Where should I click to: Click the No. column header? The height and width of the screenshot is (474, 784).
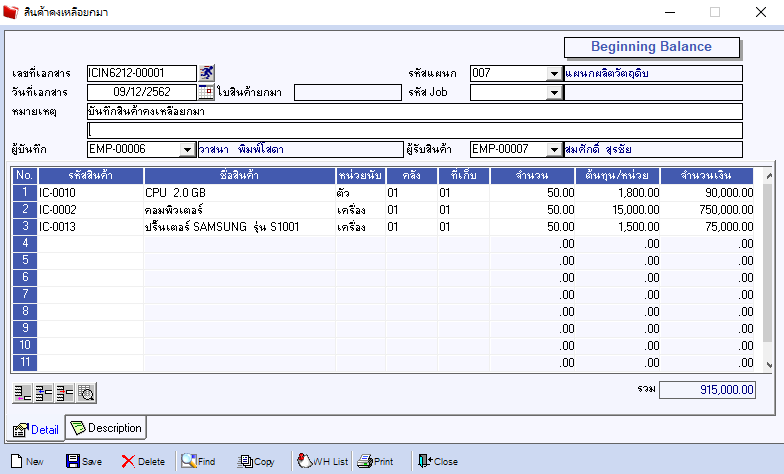(x=25, y=176)
